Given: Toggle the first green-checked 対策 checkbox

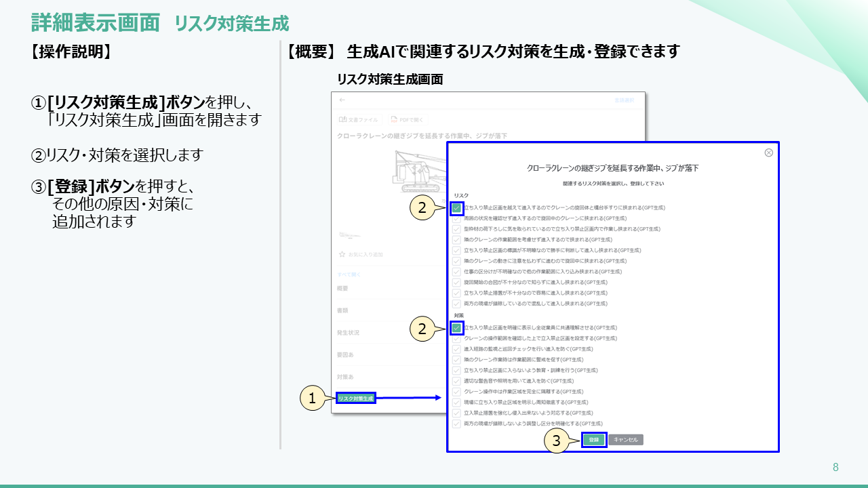Looking at the screenshot, I should tap(457, 328).
